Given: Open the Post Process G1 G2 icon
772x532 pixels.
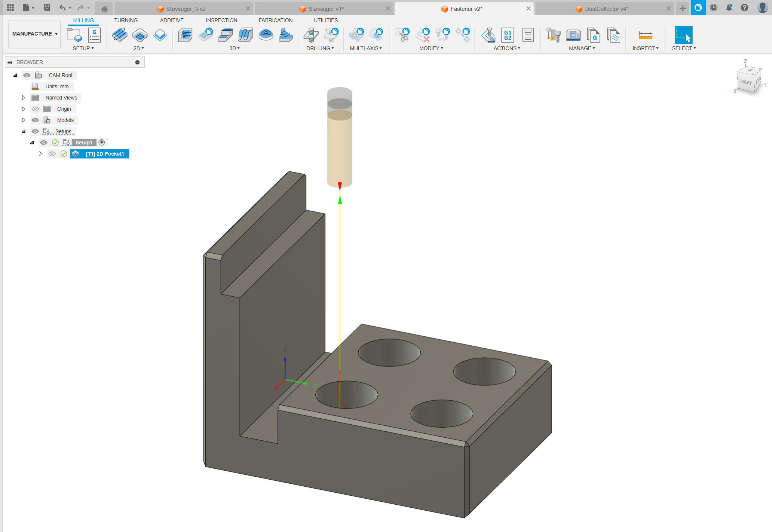Looking at the screenshot, I should (x=508, y=35).
